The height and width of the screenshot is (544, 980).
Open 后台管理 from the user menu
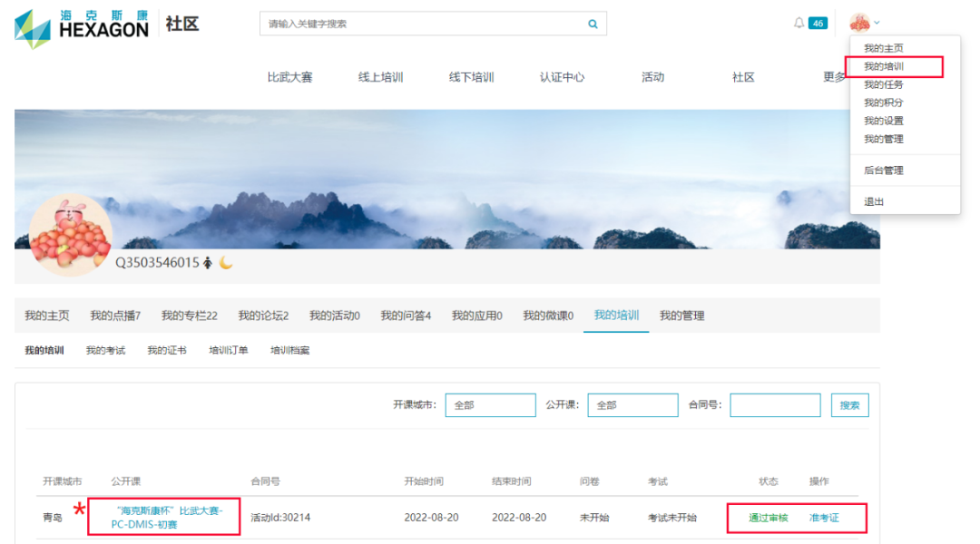click(883, 170)
